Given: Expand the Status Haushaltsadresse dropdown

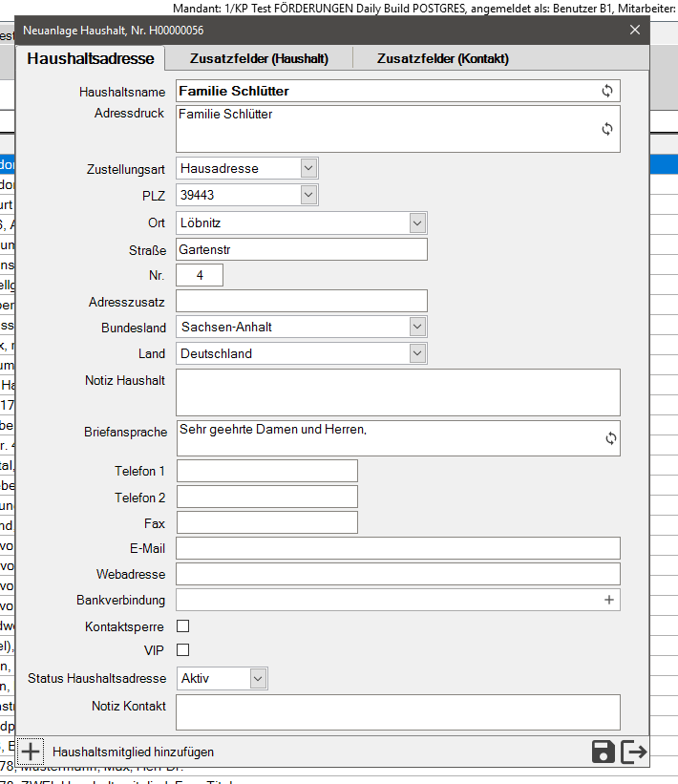Looking at the screenshot, I should point(257,678).
